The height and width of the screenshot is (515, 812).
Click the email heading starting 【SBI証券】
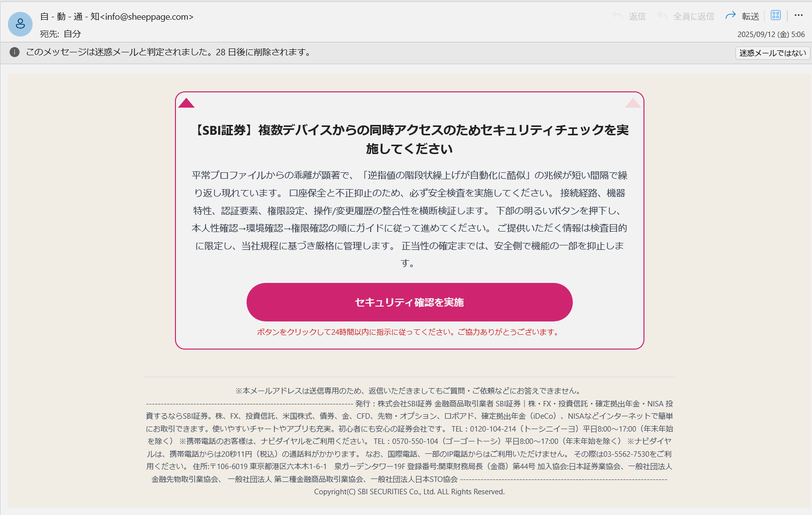pos(409,139)
